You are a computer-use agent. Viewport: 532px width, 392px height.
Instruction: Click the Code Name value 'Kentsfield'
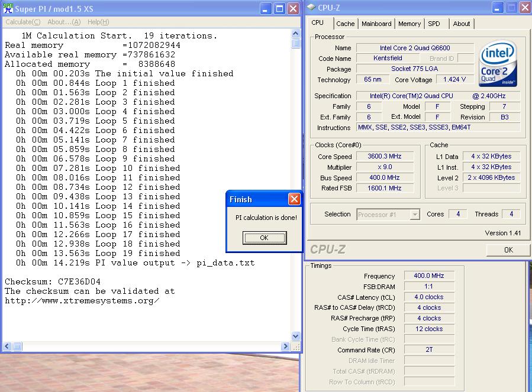point(388,59)
